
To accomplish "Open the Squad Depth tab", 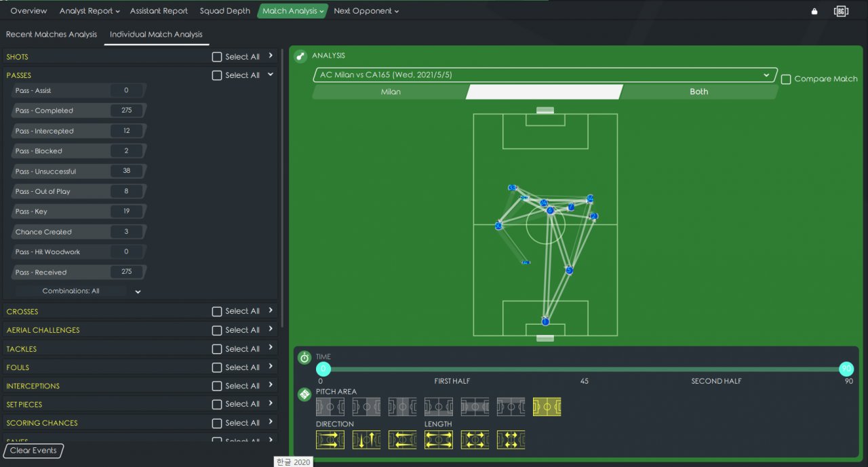I will click(x=224, y=11).
